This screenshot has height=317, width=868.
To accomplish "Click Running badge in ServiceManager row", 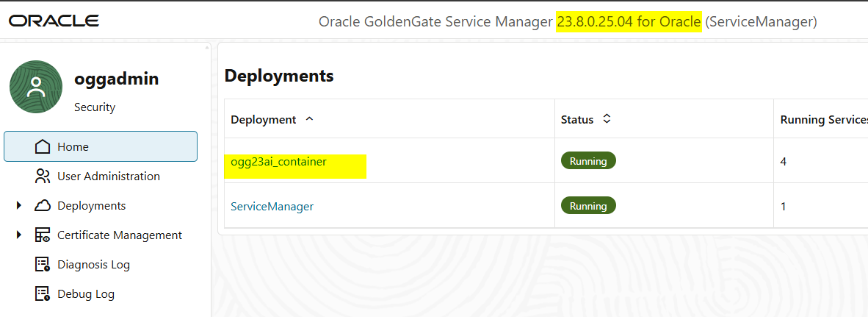I will [x=588, y=206].
